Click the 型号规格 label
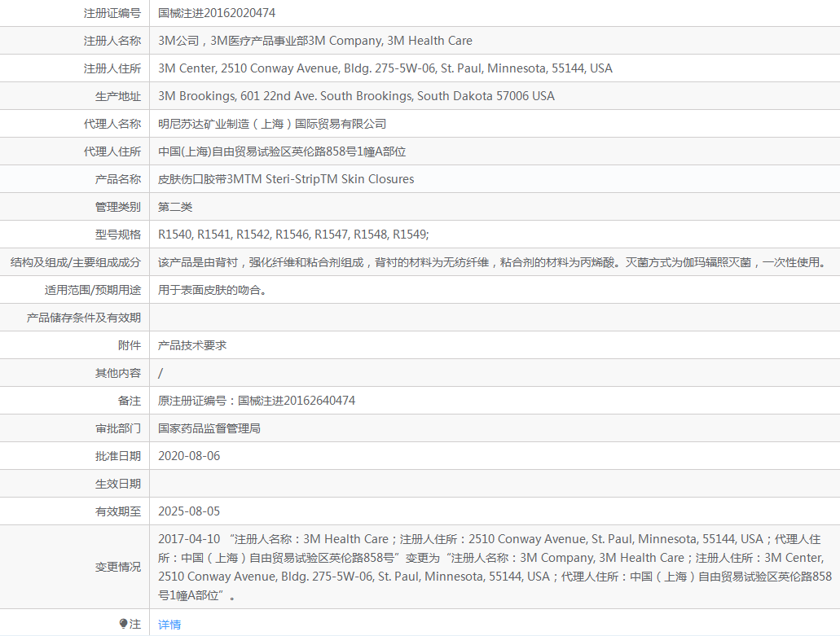840x636 pixels. [118, 235]
